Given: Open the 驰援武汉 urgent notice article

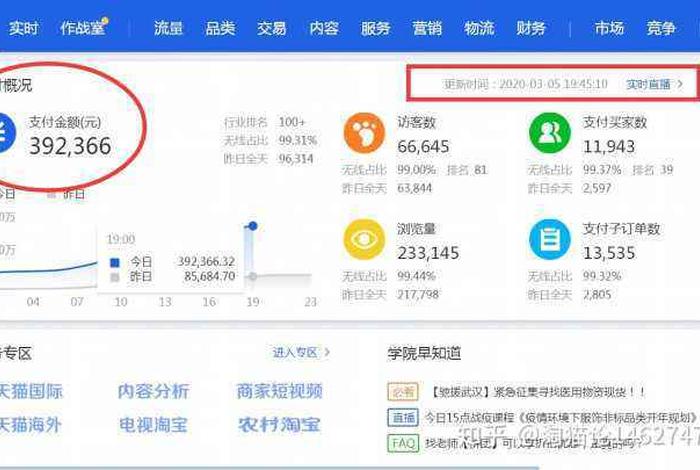Looking at the screenshot, I should [x=538, y=392].
